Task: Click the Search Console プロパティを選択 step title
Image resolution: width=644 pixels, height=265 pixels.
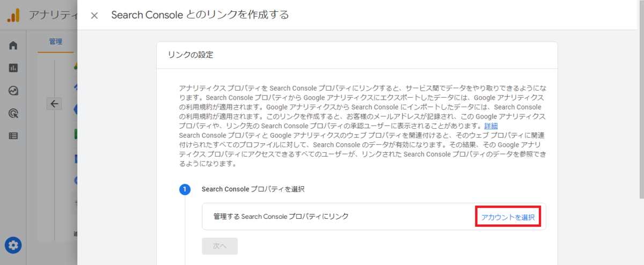Action: click(253, 189)
